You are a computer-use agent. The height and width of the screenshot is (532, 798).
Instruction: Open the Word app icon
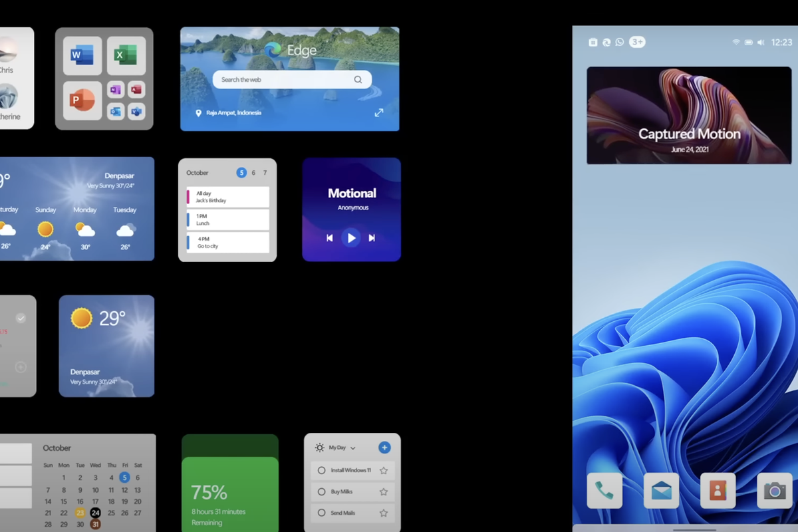pyautogui.click(x=82, y=56)
